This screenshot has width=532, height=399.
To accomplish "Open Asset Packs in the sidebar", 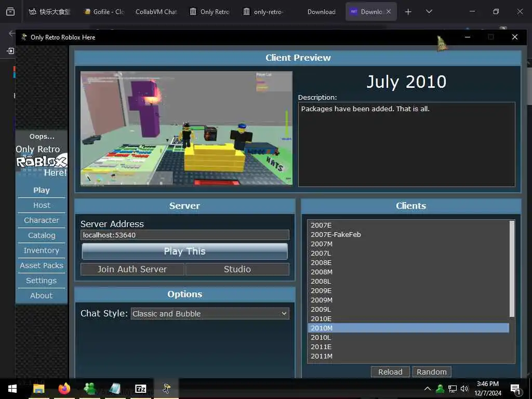I will click(x=42, y=265).
